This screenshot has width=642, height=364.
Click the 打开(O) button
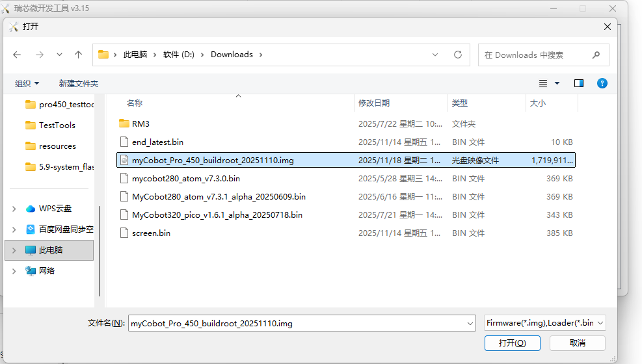512,343
